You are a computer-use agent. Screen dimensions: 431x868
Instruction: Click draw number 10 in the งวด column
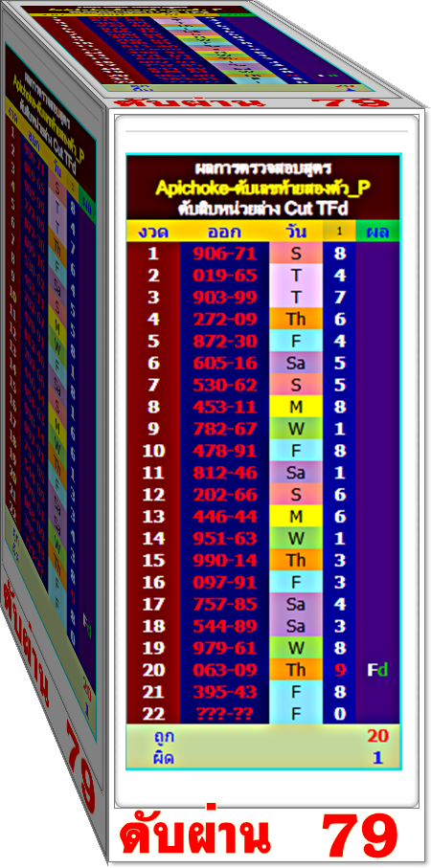153,451
